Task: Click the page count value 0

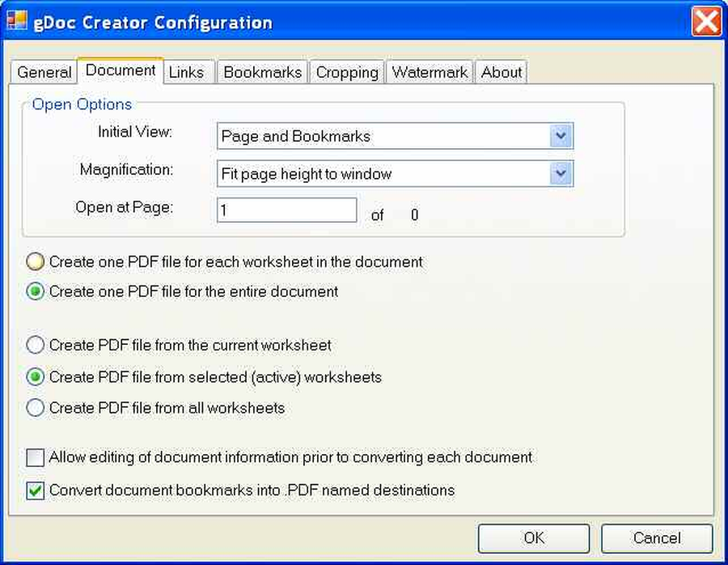Action: [415, 215]
